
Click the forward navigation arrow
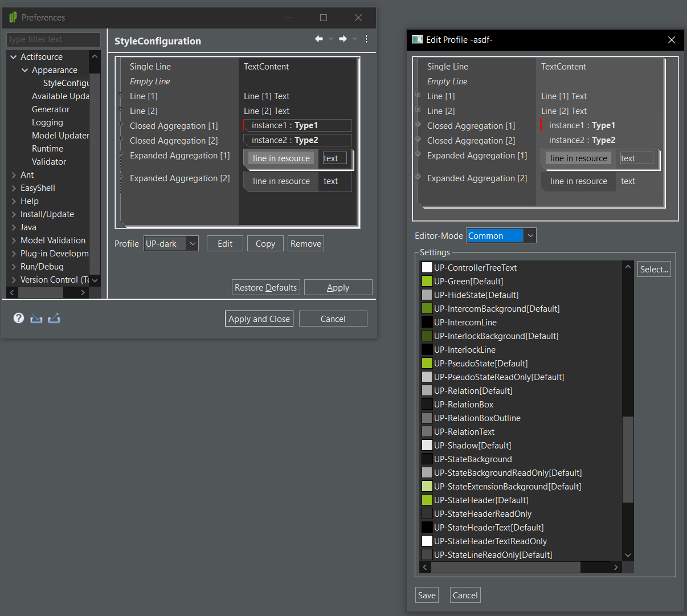click(343, 39)
